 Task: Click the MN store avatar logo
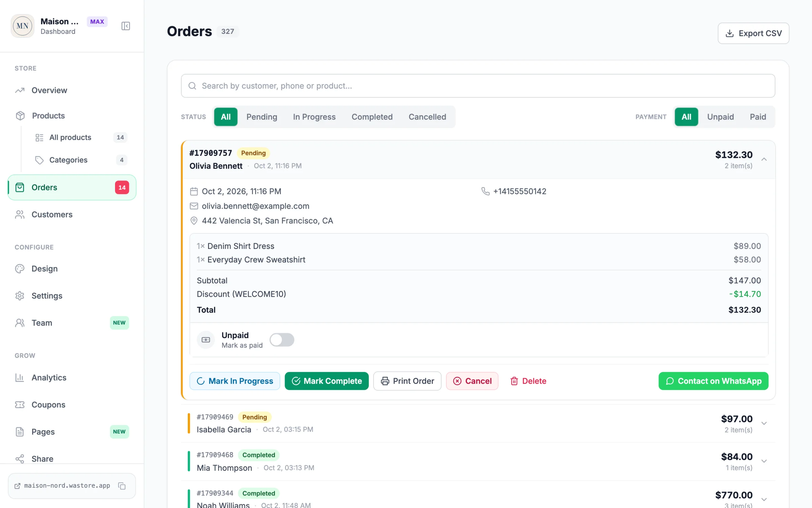22,26
